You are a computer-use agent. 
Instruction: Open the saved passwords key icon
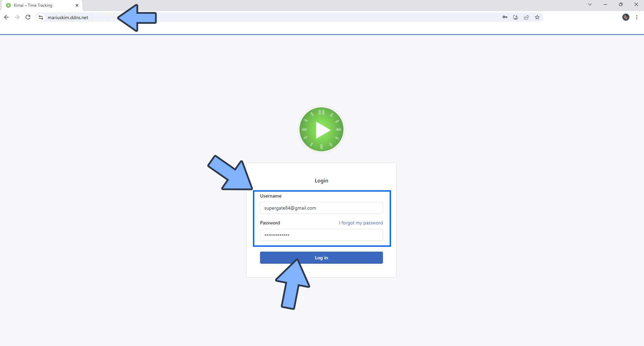point(505,17)
